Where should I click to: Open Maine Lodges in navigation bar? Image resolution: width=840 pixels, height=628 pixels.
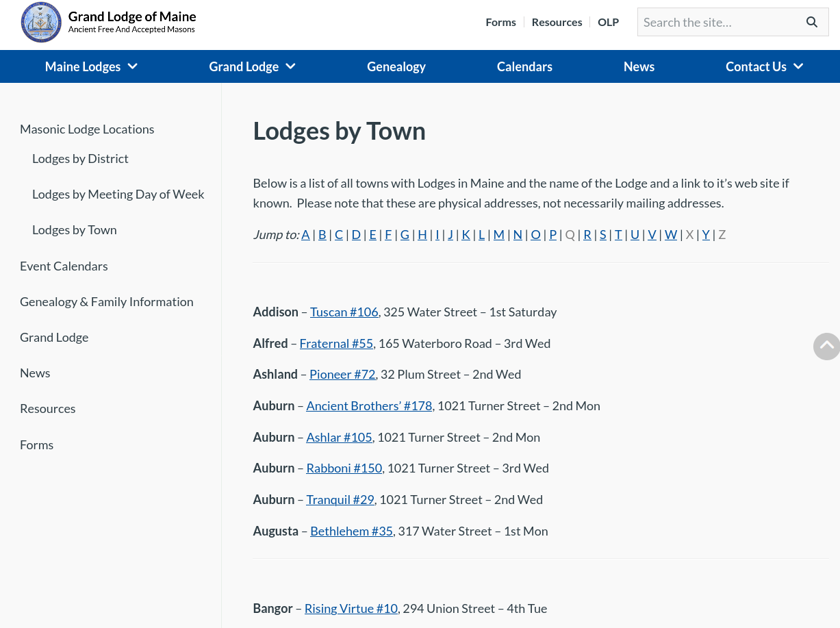tap(83, 66)
